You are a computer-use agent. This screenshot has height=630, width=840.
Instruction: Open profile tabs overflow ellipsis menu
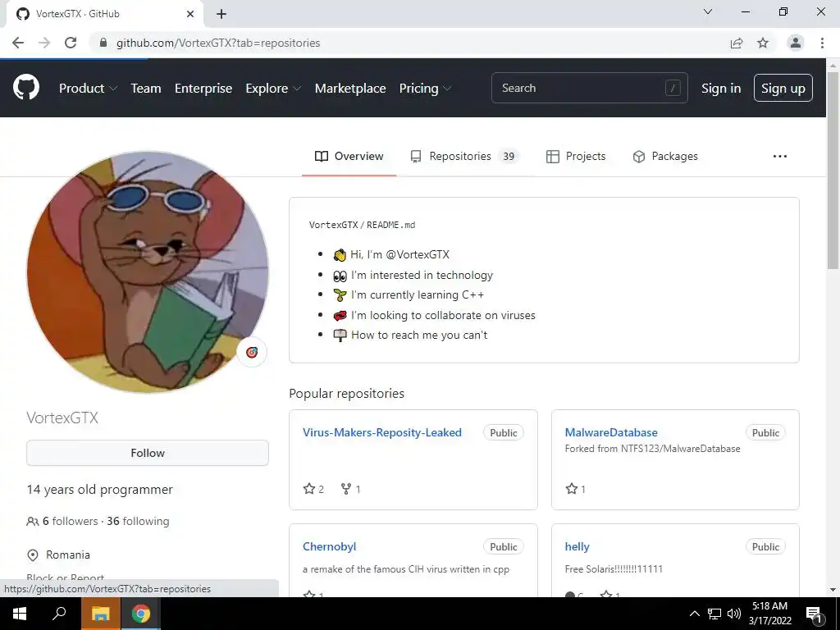780,157
